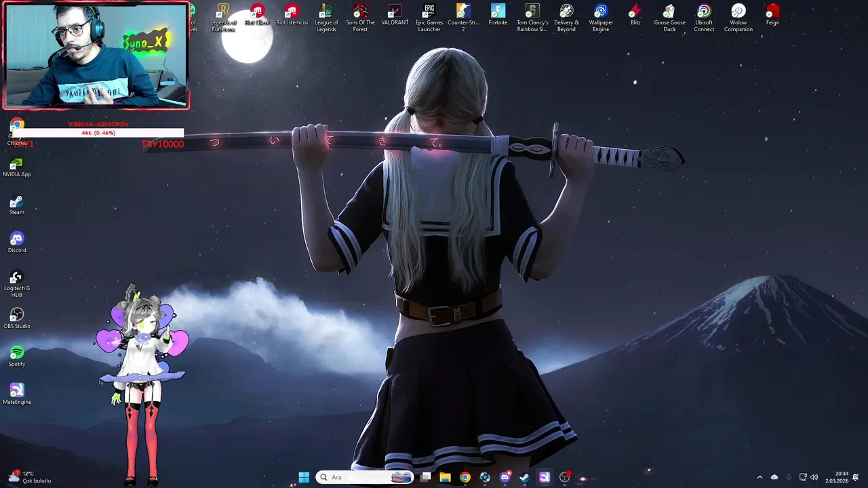The height and width of the screenshot is (488, 868).
Task: Select the Steam desktop icon
Action: tap(17, 205)
